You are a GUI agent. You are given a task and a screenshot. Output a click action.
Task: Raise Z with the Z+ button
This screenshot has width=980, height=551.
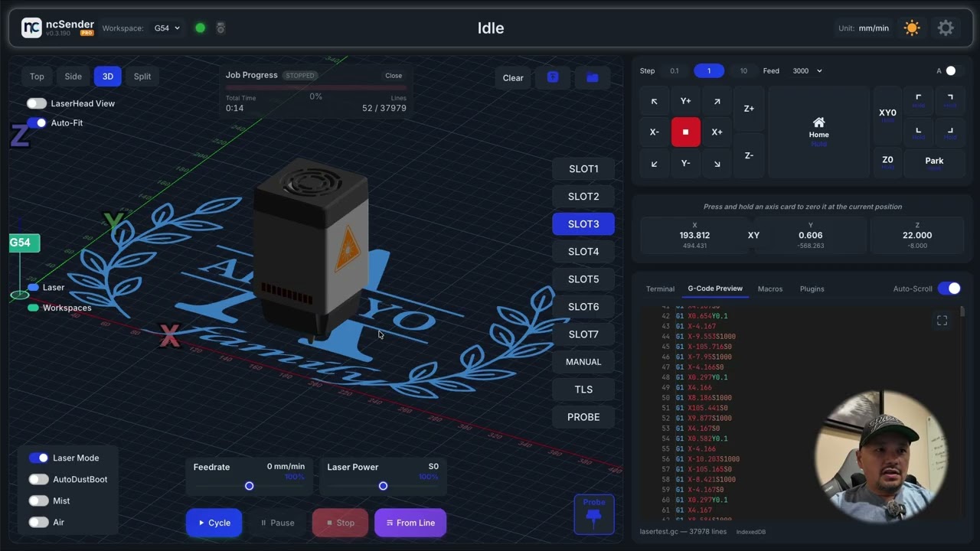[x=749, y=109]
